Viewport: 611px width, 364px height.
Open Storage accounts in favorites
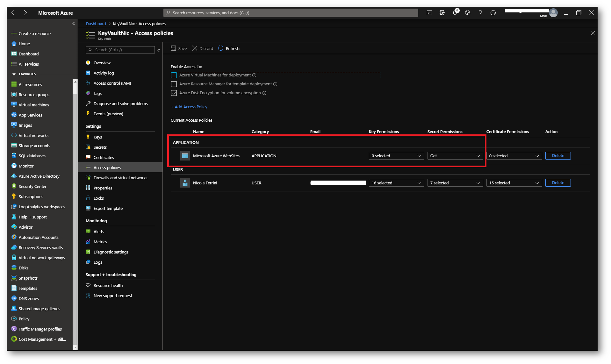(x=34, y=146)
